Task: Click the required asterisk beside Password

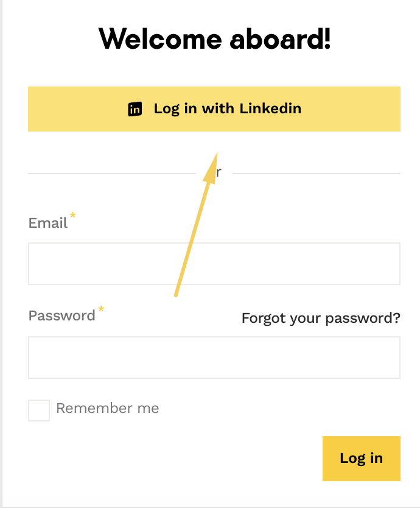Action: tap(101, 309)
